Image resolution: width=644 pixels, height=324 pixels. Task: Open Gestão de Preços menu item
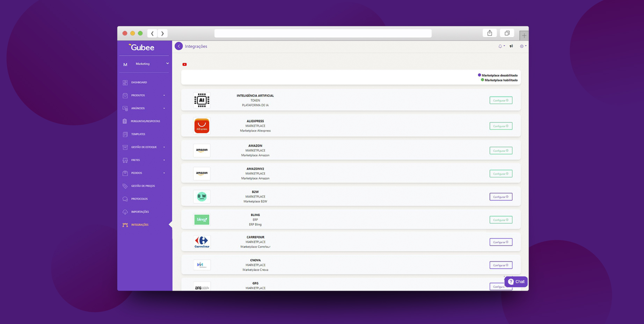click(143, 186)
